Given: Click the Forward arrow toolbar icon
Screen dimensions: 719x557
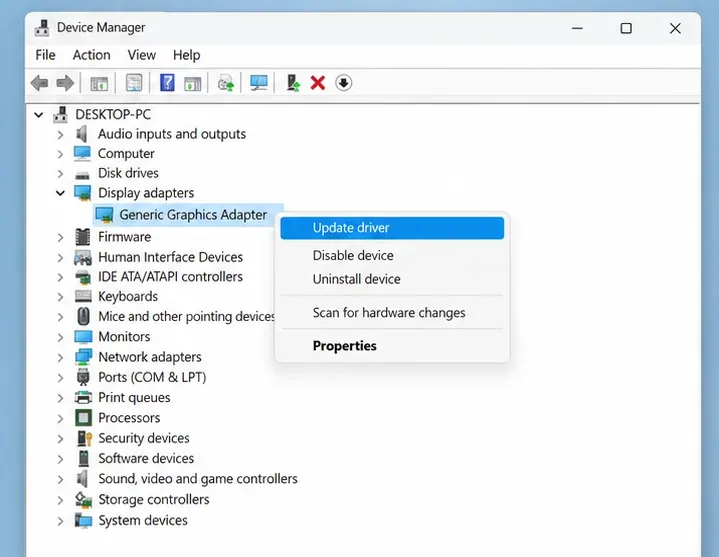Looking at the screenshot, I should click(x=65, y=83).
